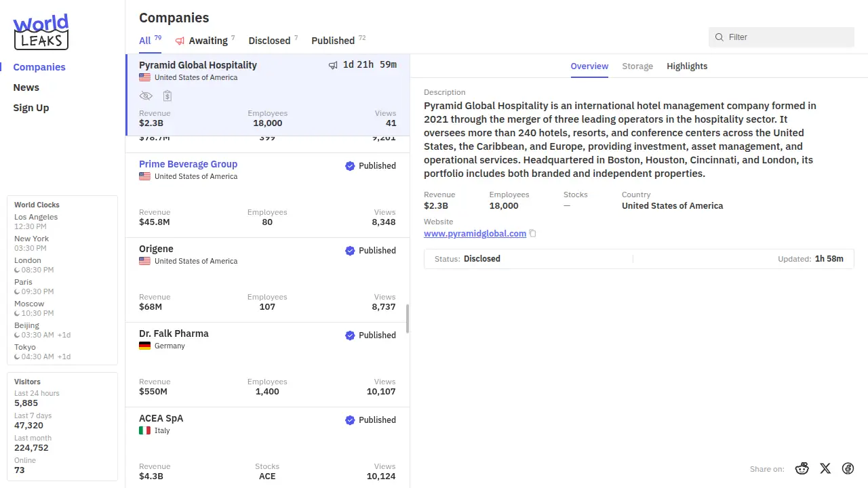The image size is (868, 488).
Task: Click the megaphone icon on Pyramid Global entry
Action: click(333, 65)
